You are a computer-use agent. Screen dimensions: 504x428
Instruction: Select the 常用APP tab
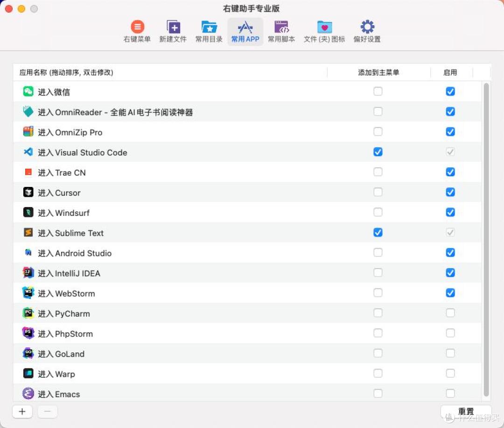pos(245,31)
